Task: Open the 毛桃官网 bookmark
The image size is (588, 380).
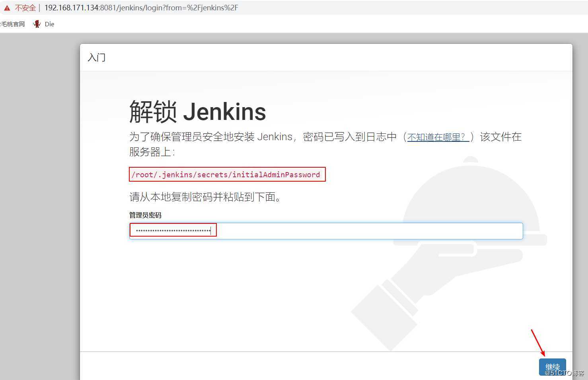Action: (12, 24)
